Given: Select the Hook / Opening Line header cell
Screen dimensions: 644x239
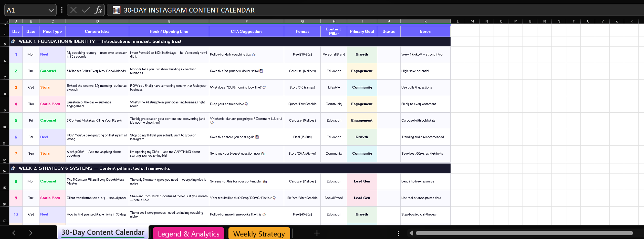Looking at the screenshot, I should tap(169, 32).
